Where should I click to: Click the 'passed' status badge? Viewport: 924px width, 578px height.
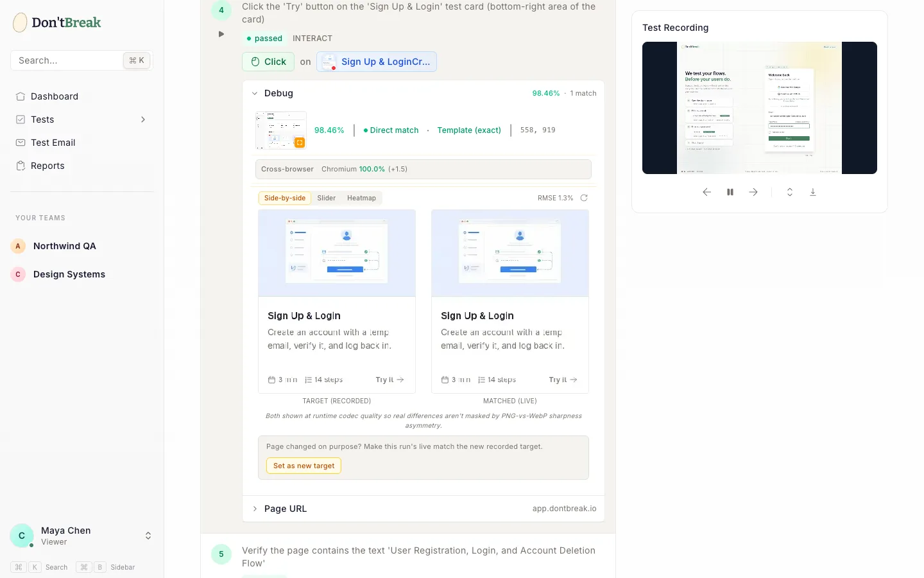point(264,39)
